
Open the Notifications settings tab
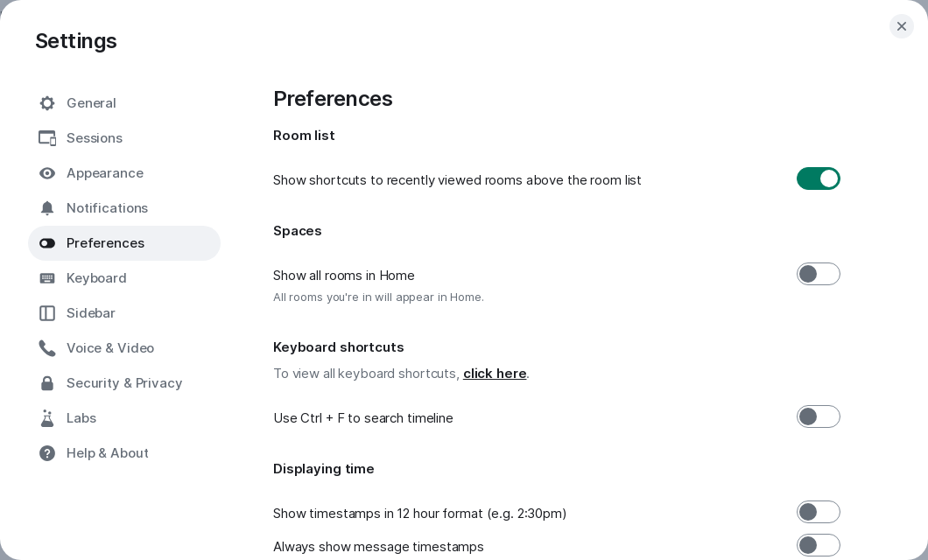tap(107, 208)
